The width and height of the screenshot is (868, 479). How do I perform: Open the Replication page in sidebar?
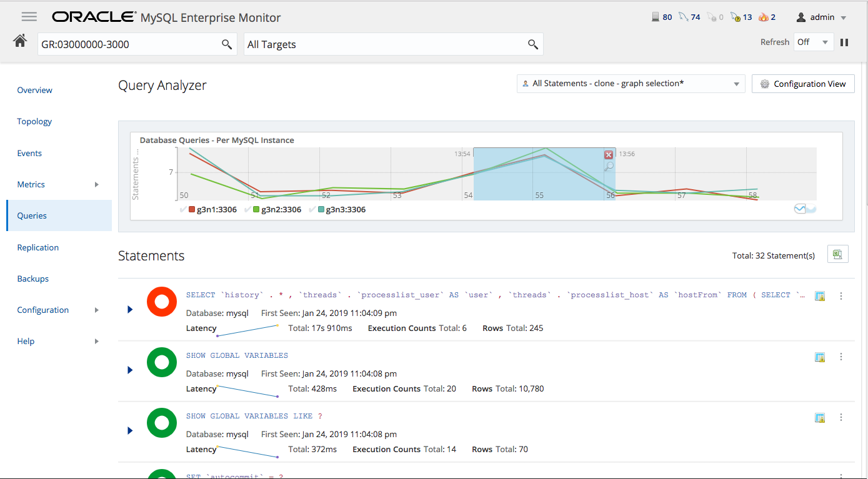pos(38,247)
